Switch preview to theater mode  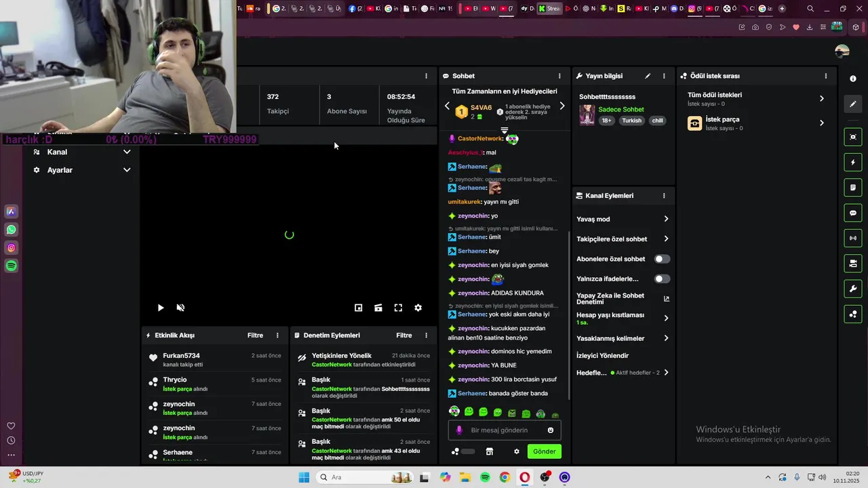(378, 308)
